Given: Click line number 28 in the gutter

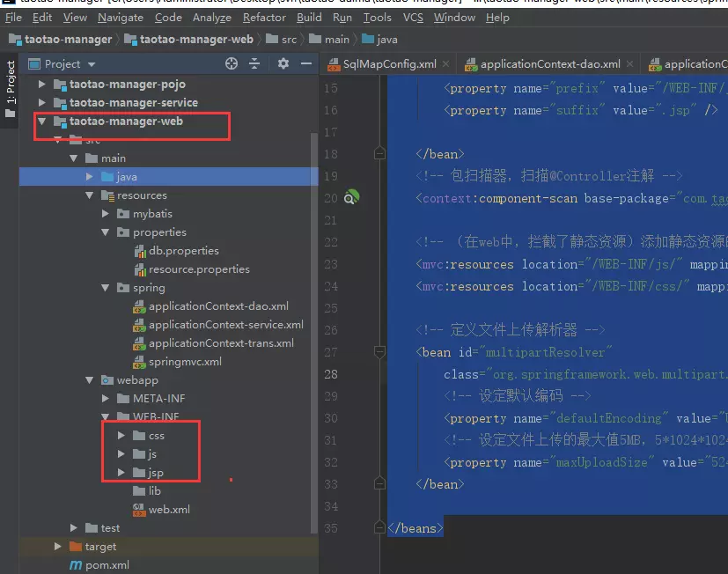Looking at the screenshot, I should pyautogui.click(x=331, y=374).
